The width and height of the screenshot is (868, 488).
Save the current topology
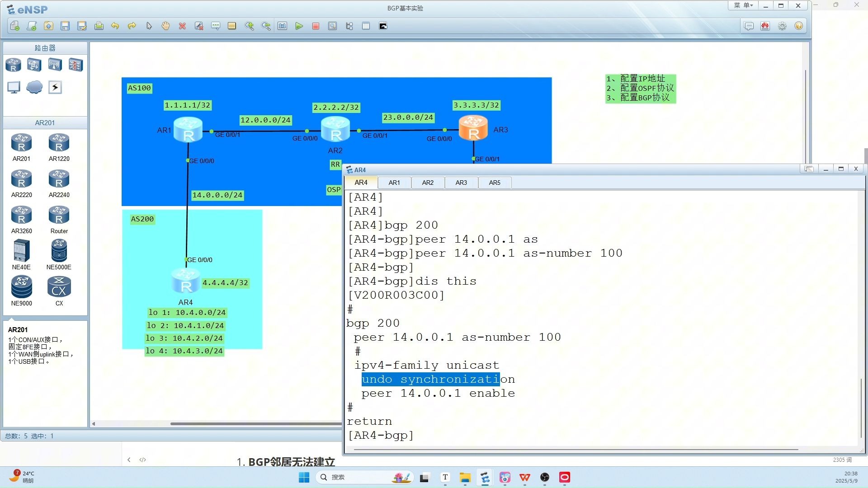tap(65, 26)
